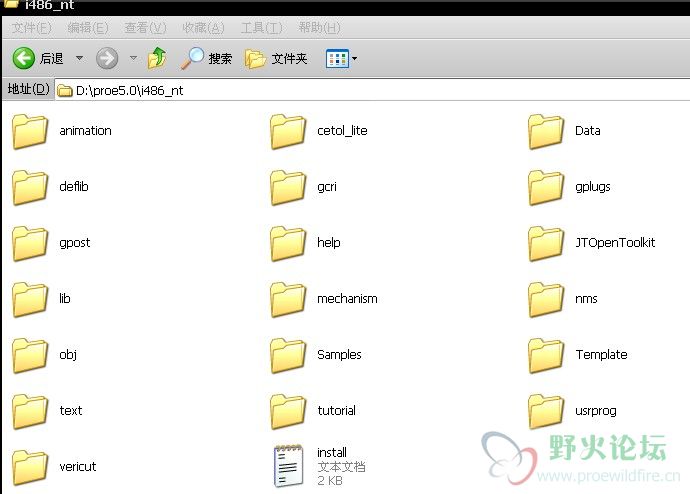Click the 地址(D) address label
The height and width of the screenshot is (494, 690).
point(28,89)
